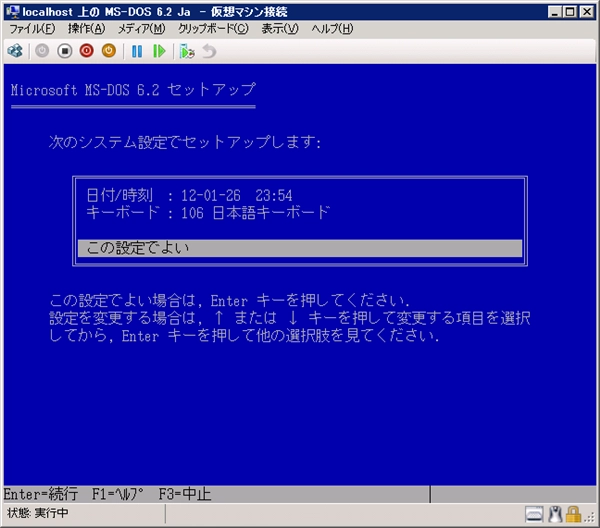Click Enter=続行 in the bottom bar
Viewport: 600px width, 528px height.
pyautogui.click(x=41, y=494)
